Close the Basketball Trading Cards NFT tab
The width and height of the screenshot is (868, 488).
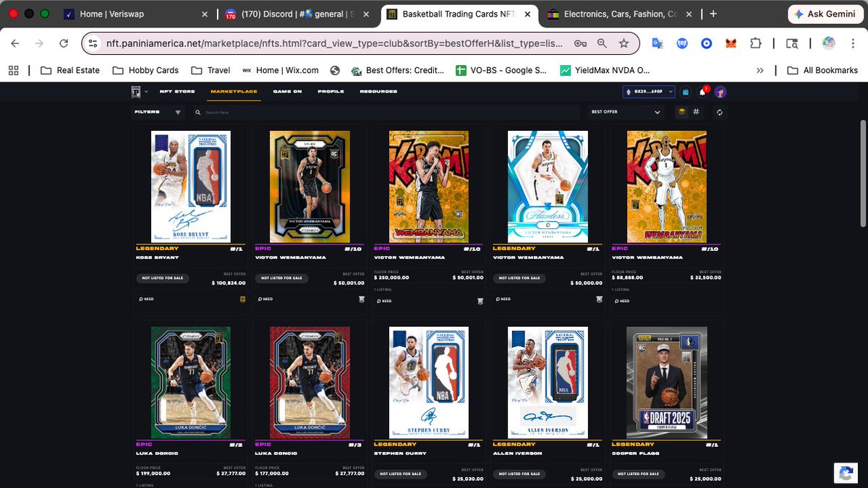coord(526,14)
